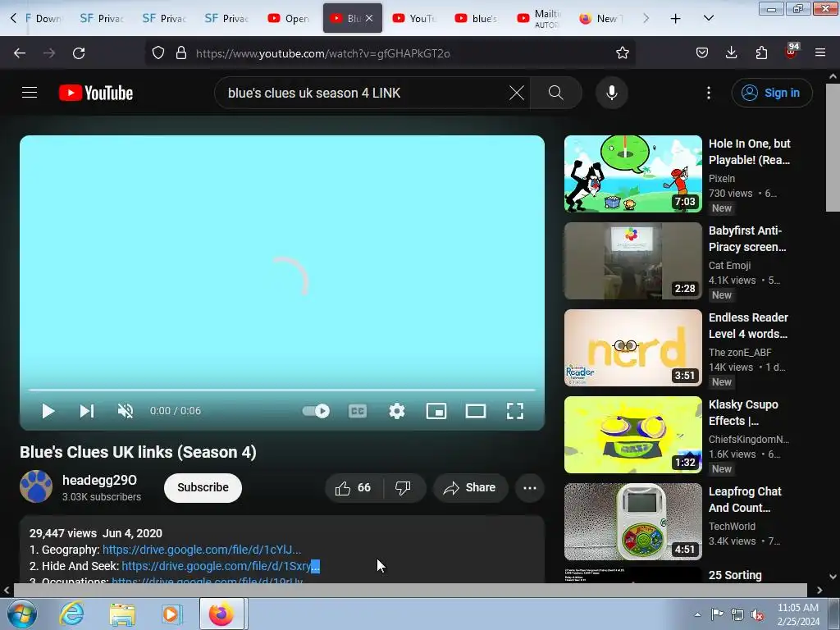The width and height of the screenshot is (840, 630).
Task: Go back with browser back arrow
Action: [x=20, y=53]
